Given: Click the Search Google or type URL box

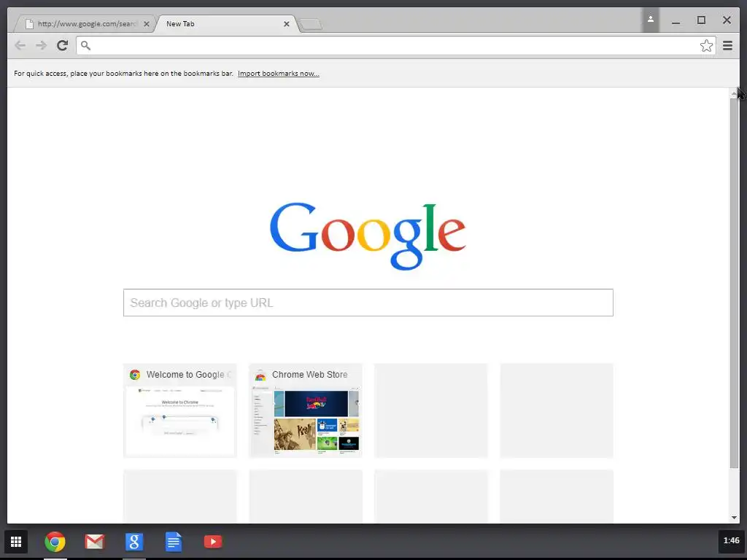Looking at the screenshot, I should [368, 303].
